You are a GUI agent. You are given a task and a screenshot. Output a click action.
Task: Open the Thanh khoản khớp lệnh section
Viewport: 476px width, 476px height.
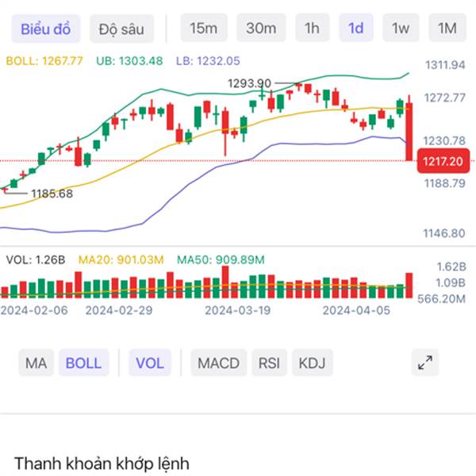pyautogui.click(x=102, y=463)
